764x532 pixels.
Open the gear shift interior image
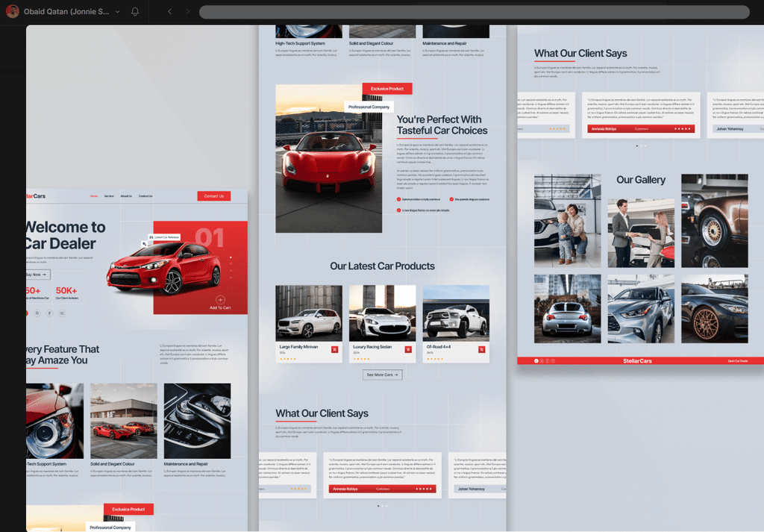tap(197, 421)
